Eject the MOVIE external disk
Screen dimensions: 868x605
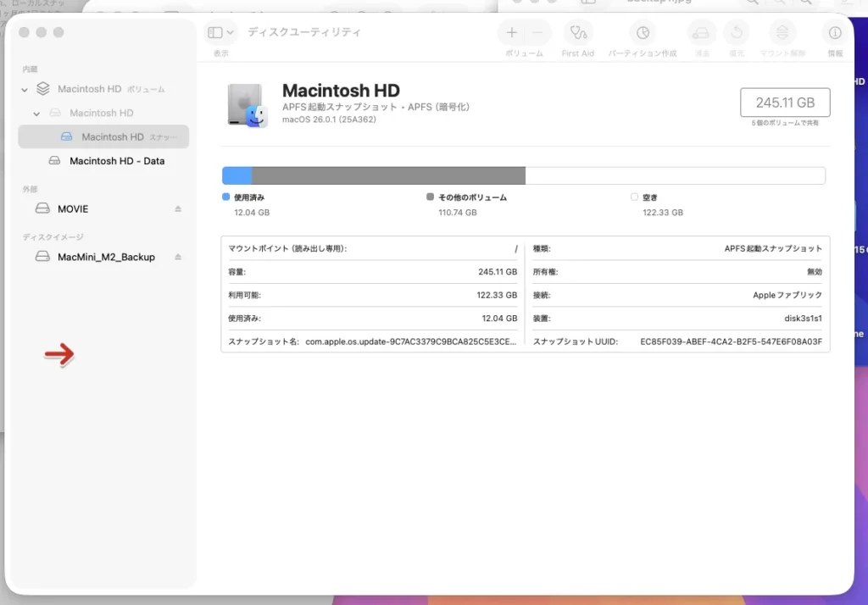pos(178,208)
